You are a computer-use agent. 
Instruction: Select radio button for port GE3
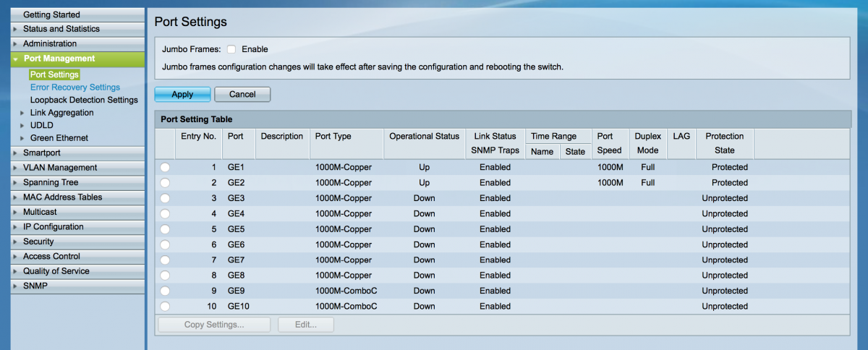[165, 198]
